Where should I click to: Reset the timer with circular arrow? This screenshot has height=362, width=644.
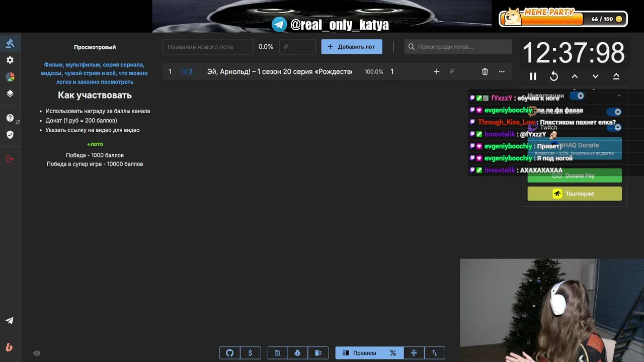554,76
